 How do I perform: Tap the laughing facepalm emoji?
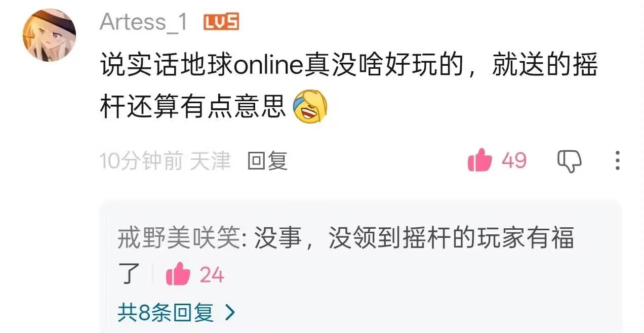point(311,107)
